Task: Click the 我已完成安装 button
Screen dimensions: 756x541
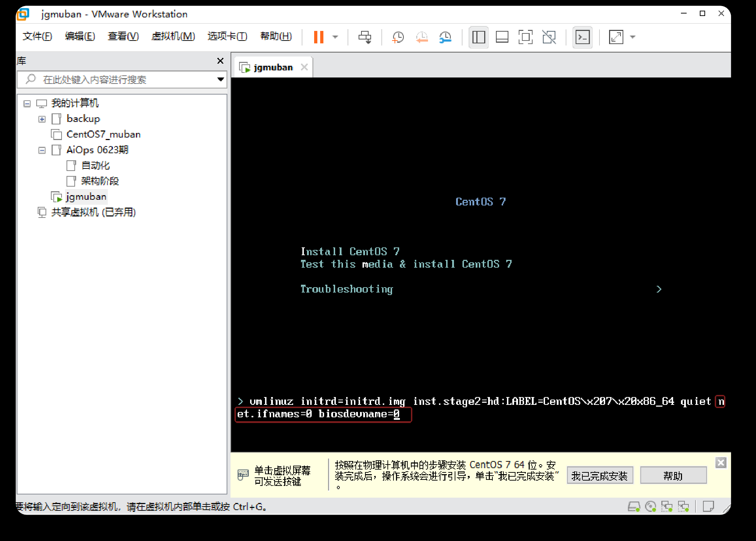Action: [x=600, y=476]
